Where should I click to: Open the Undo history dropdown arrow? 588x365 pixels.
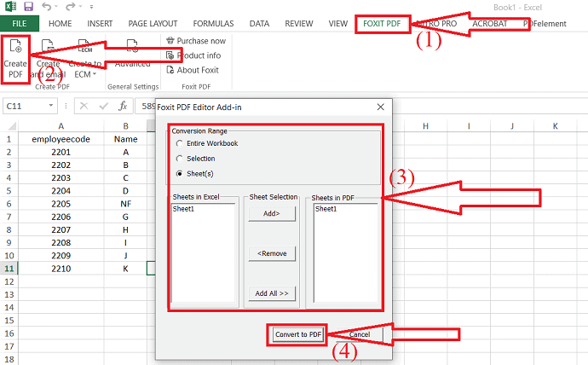tap(56, 7)
